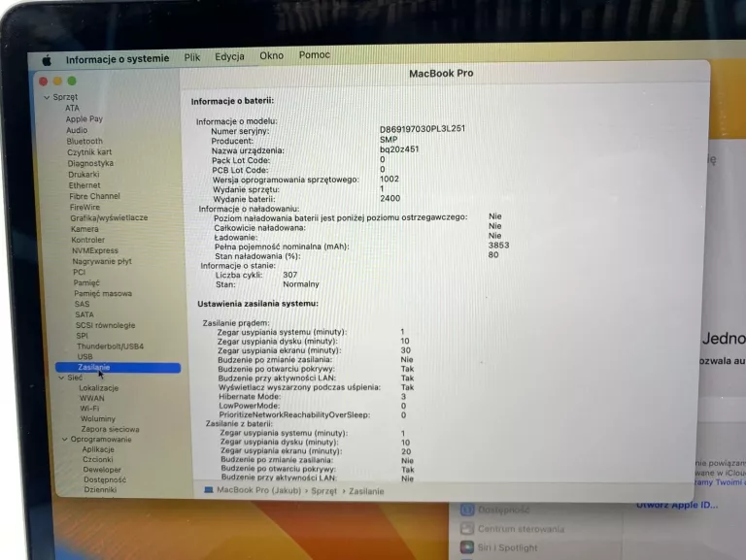Select the highlighted Zasilanie item
This screenshot has width=746, height=560.
point(118,368)
